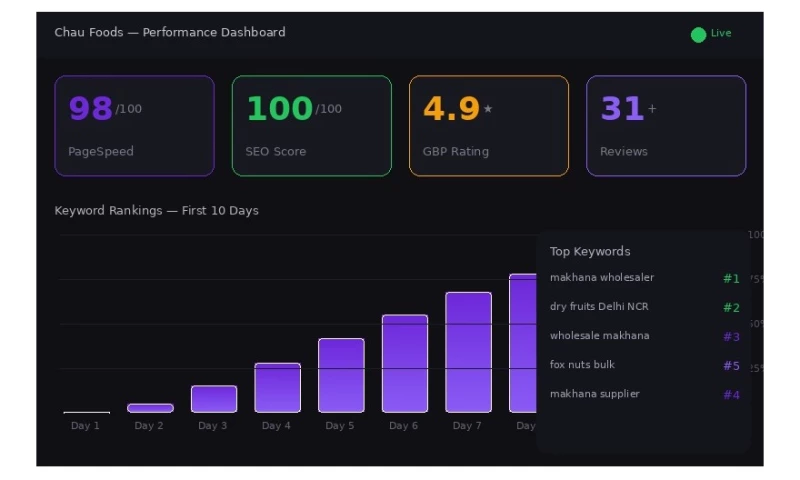Click the Chau Foods Performance Dashboard title
The width and height of the screenshot is (800, 480).
click(170, 32)
